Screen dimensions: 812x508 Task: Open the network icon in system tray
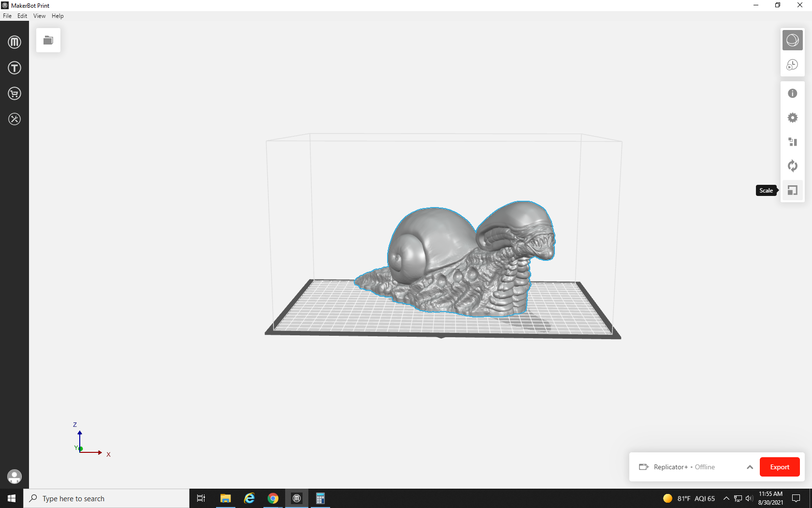click(738, 498)
